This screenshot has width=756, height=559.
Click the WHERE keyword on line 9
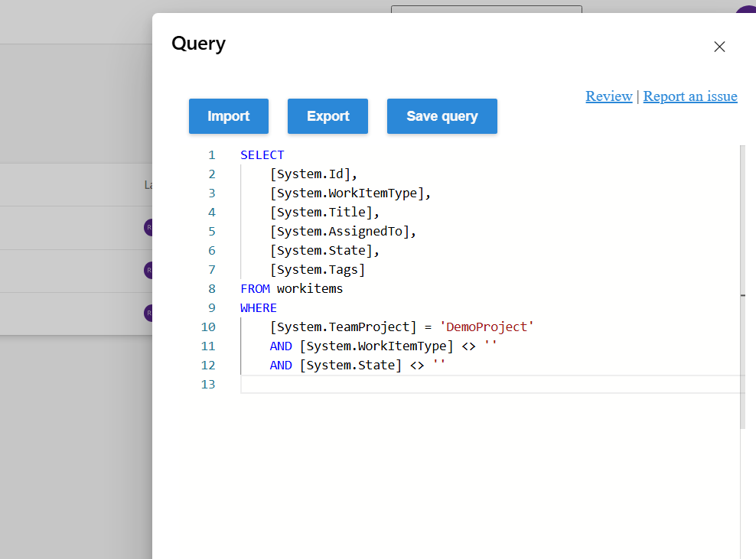click(258, 307)
